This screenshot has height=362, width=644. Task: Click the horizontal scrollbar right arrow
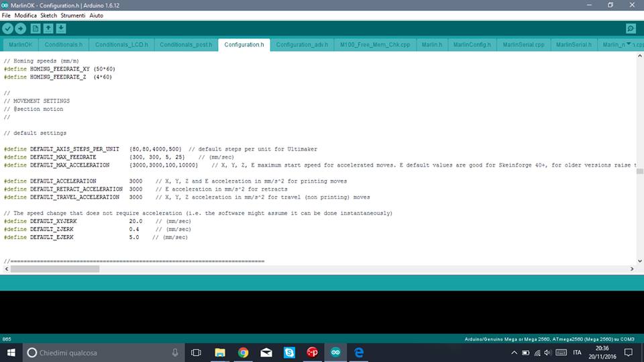tap(632, 269)
